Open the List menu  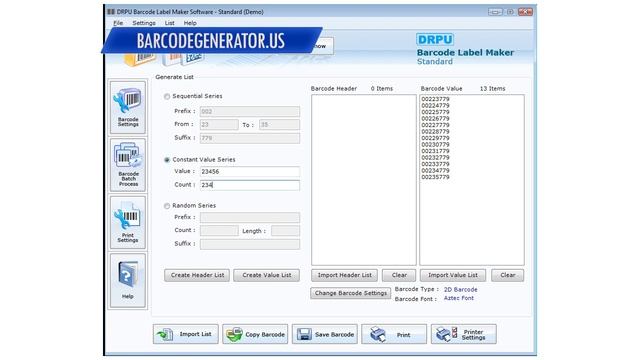tap(169, 23)
